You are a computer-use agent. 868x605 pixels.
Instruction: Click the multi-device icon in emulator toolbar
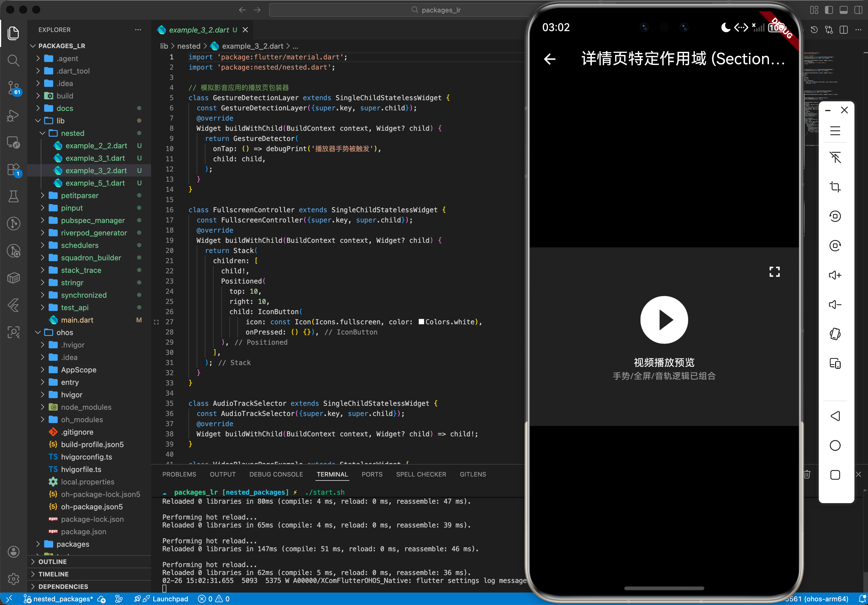(835, 363)
